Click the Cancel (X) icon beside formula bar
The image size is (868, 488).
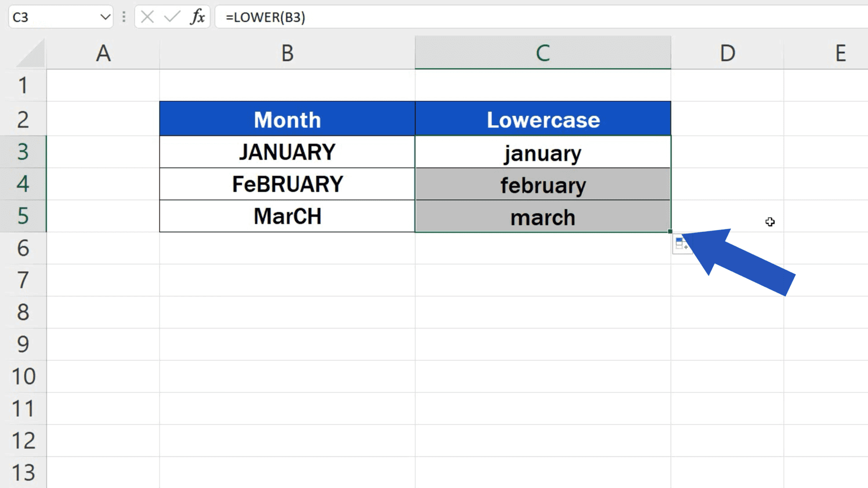[x=146, y=16]
